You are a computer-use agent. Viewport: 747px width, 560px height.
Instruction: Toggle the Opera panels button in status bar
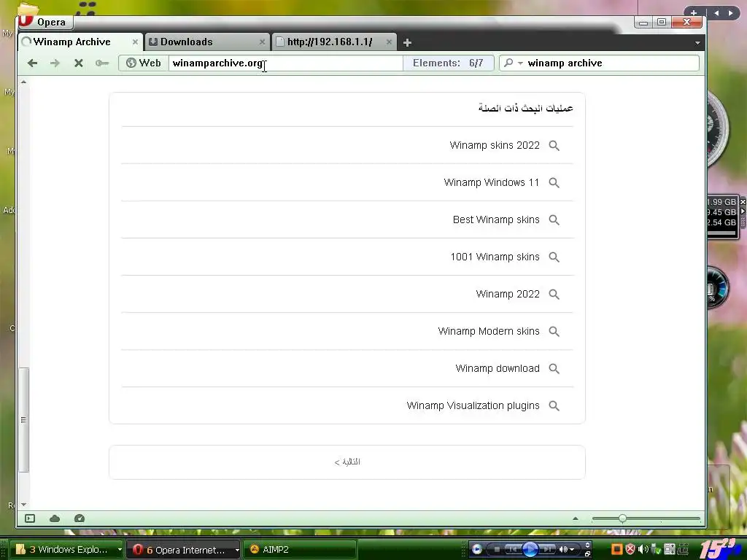pyautogui.click(x=30, y=518)
